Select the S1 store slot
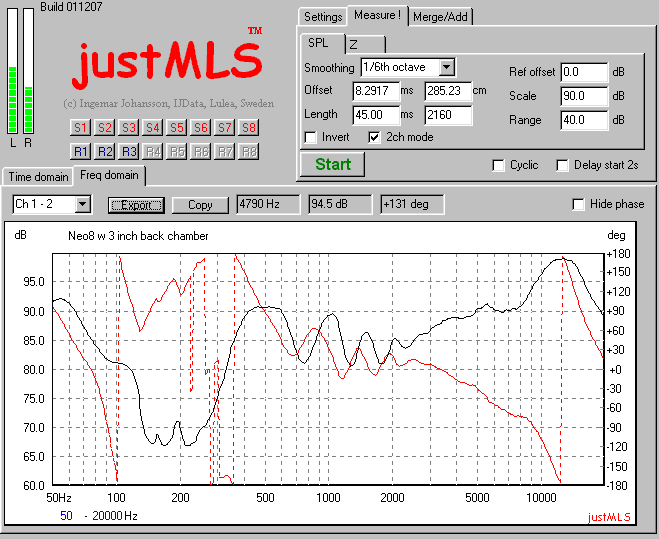Image resolution: width=659 pixels, height=539 pixels. [x=80, y=128]
